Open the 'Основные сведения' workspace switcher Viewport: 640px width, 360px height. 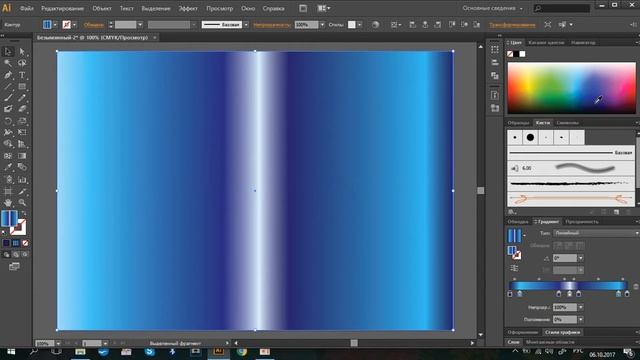(492, 8)
